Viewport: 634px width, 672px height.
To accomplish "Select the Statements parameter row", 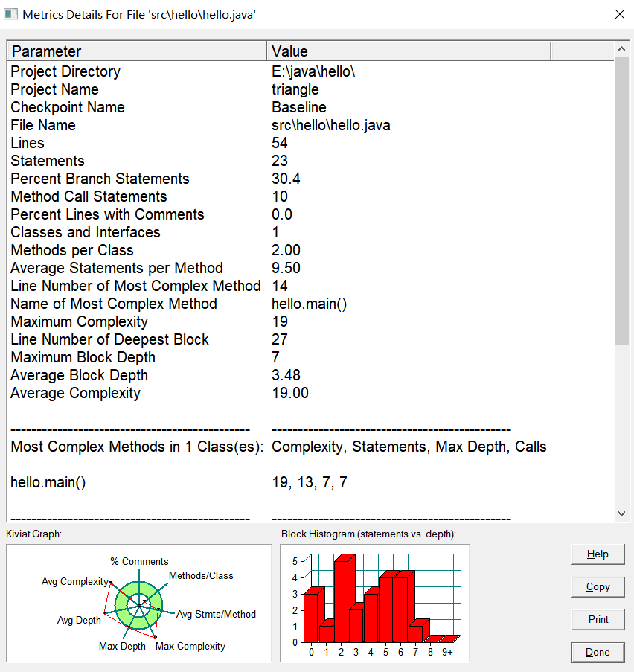I will tap(311, 161).
